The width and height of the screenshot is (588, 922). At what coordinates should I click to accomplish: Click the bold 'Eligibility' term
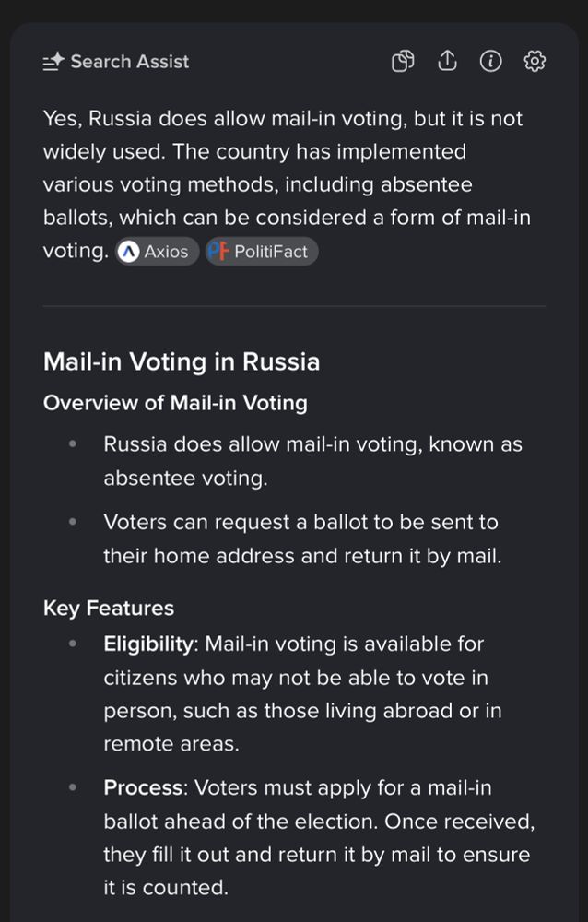[149, 644]
